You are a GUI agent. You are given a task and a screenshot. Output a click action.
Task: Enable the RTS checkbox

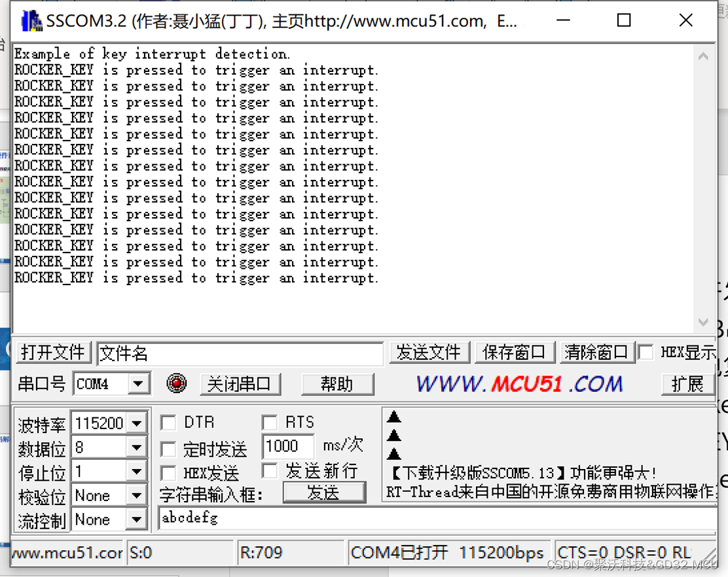pyautogui.click(x=269, y=423)
